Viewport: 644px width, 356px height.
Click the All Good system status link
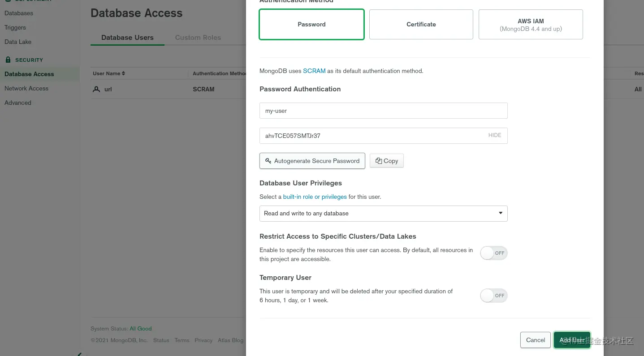(x=140, y=328)
